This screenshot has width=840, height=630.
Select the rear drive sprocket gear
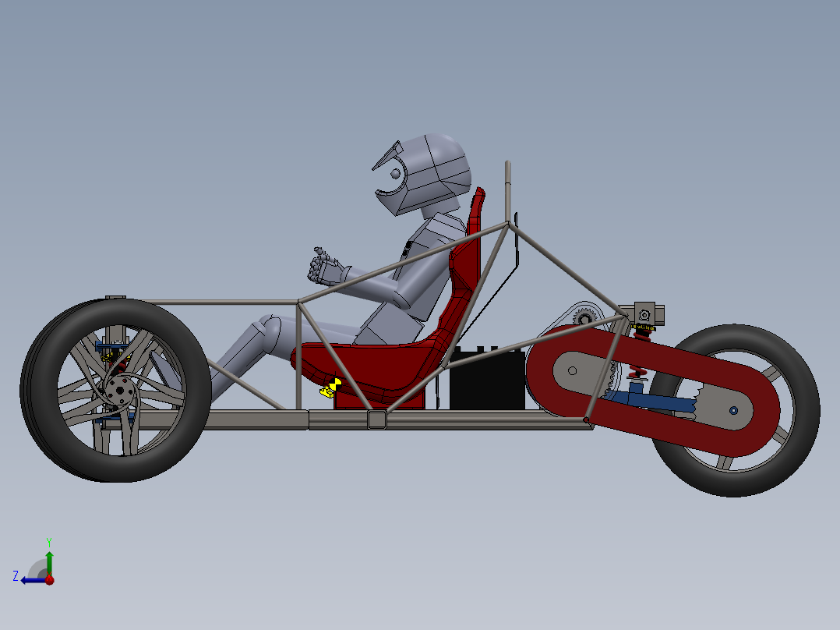tap(584, 318)
